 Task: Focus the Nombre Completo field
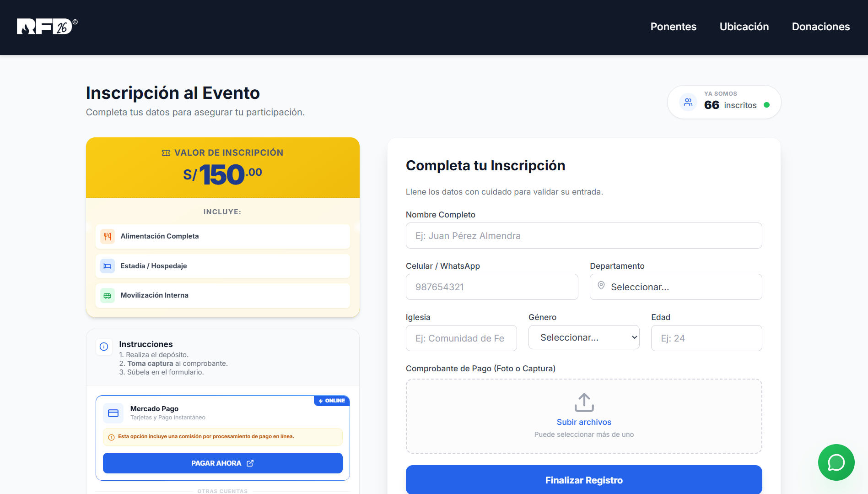pos(583,236)
